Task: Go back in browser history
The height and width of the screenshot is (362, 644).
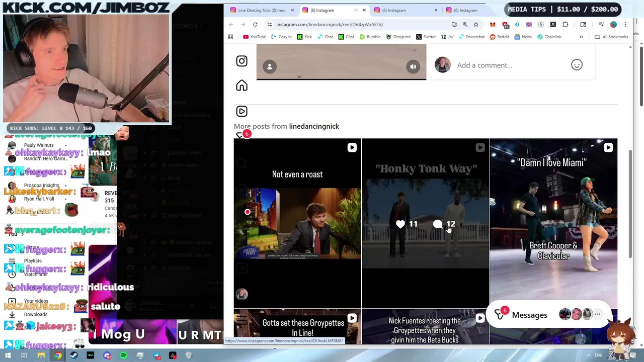Action: coord(231,24)
